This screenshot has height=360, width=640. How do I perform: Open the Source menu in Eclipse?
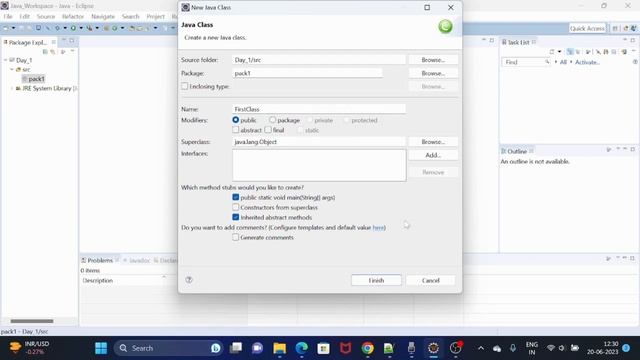click(46, 16)
